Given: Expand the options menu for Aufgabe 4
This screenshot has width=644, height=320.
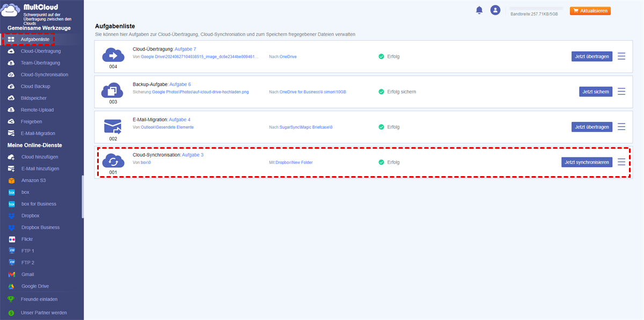Looking at the screenshot, I should tap(621, 127).
